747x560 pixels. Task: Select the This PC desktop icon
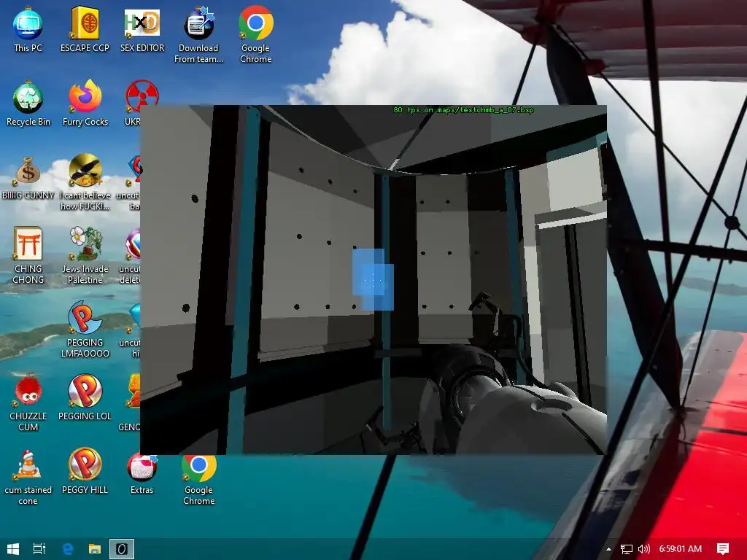pos(28,29)
